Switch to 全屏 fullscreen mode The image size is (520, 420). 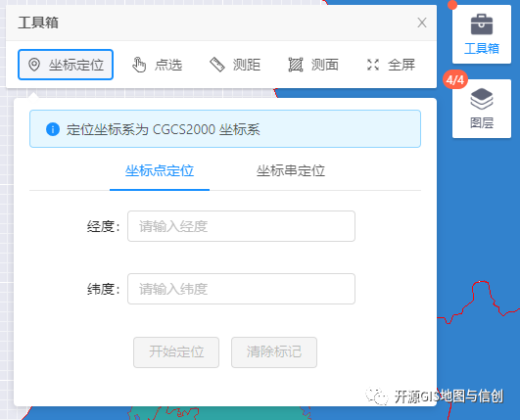tap(392, 65)
